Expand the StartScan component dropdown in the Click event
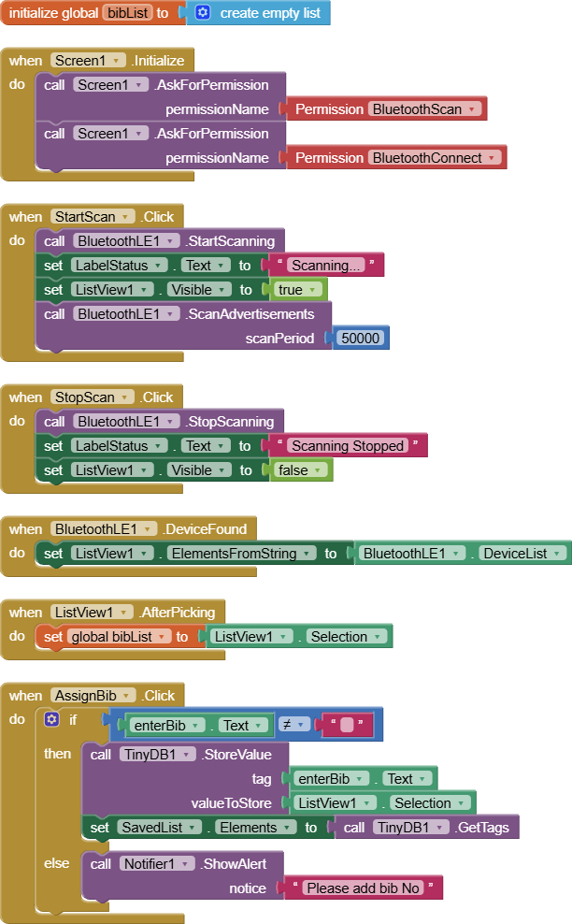The width and height of the screenshot is (572, 924). click(x=91, y=217)
